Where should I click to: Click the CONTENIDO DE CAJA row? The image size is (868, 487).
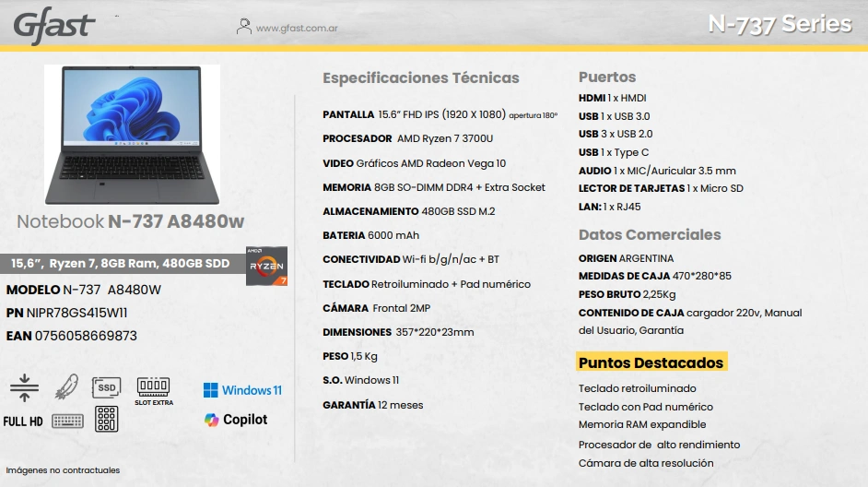coord(690,321)
